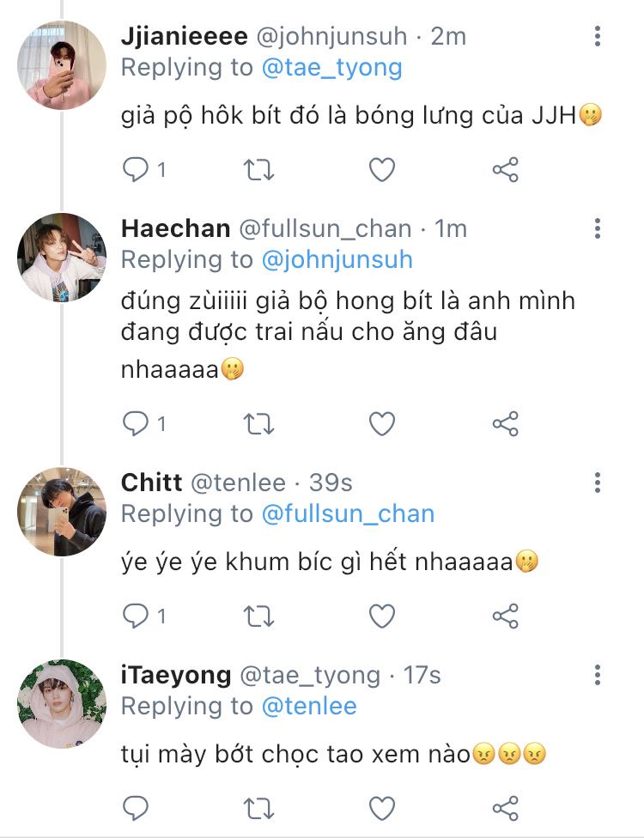
Task: Open more options on Haechan's tweet
Action: click(598, 228)
